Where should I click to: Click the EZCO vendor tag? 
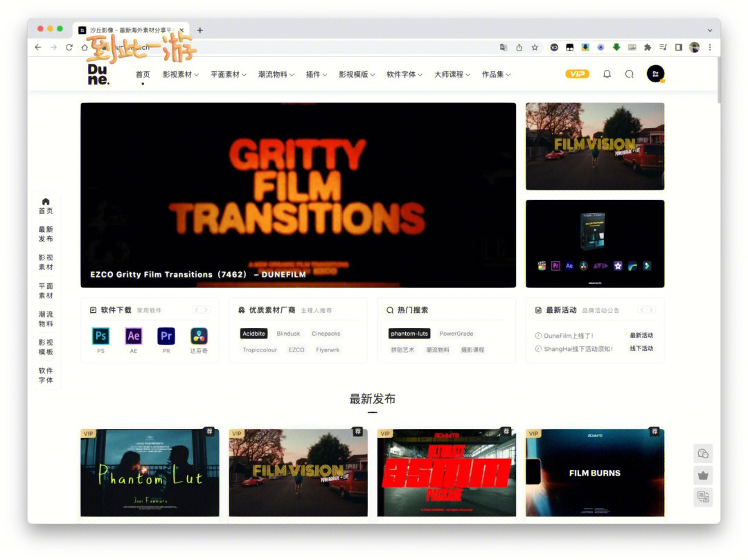pos(296,350)
